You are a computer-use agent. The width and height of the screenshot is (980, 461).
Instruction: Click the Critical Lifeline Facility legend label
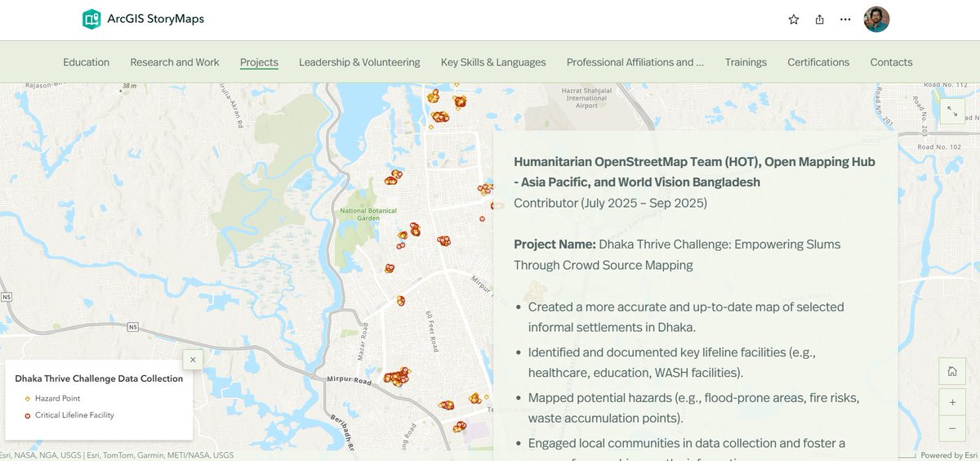click(x=74, y=415)
